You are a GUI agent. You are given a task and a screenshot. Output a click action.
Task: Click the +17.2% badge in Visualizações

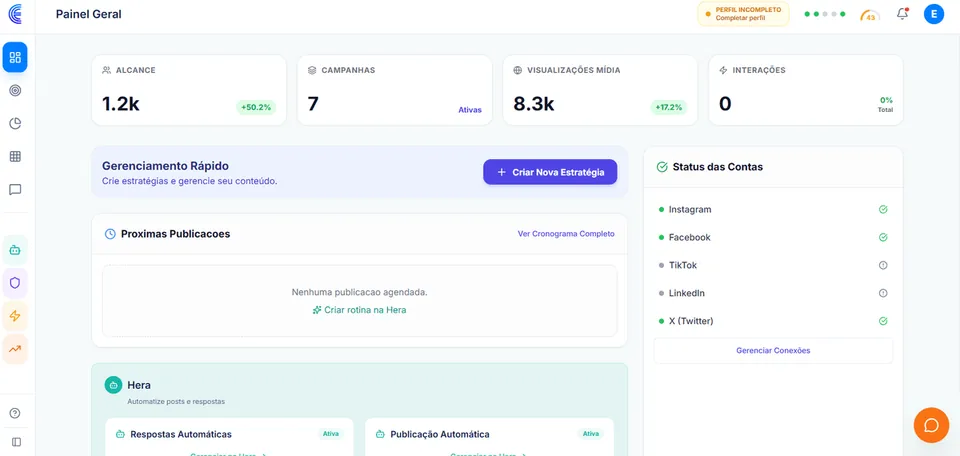[x=669, y=108]
